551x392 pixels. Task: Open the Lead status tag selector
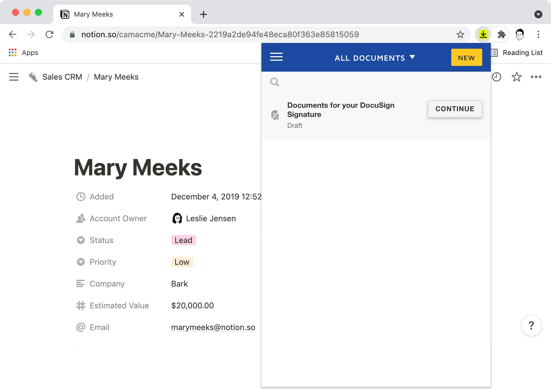(183, 240)
